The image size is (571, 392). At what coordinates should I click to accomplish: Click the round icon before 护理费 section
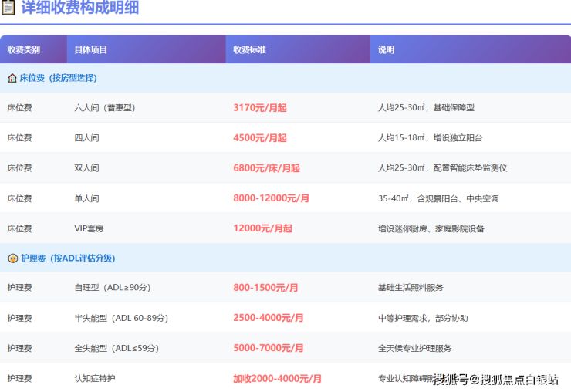(12, 259)
